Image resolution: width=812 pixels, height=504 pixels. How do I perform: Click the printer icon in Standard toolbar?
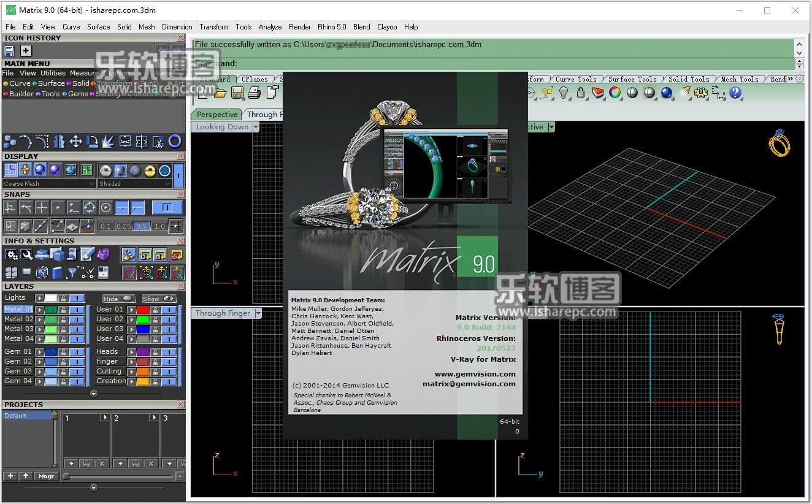(255, 93)
